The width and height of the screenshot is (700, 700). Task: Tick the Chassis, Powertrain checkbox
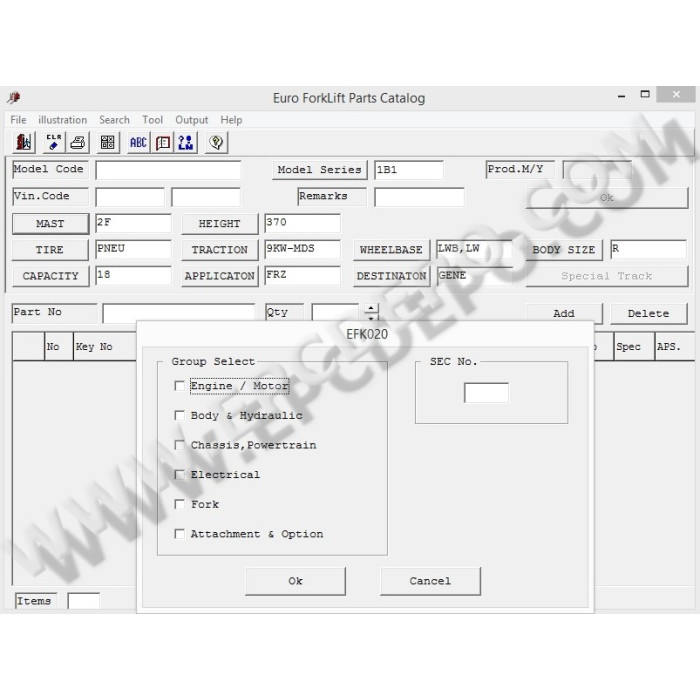tap(179, 445)
